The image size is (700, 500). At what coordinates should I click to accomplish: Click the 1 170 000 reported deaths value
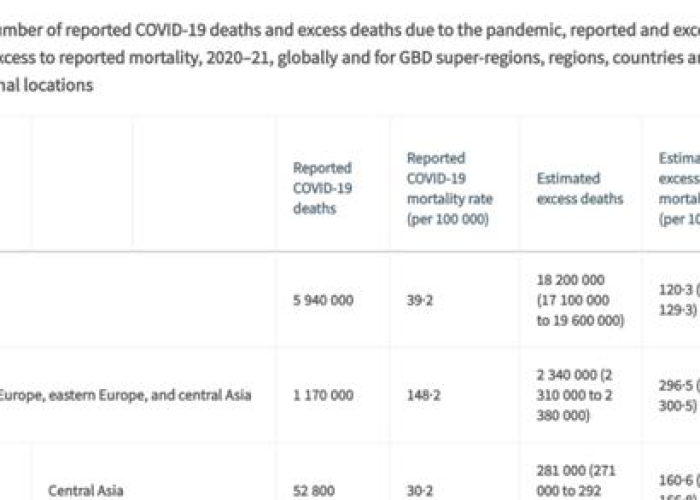323,396
